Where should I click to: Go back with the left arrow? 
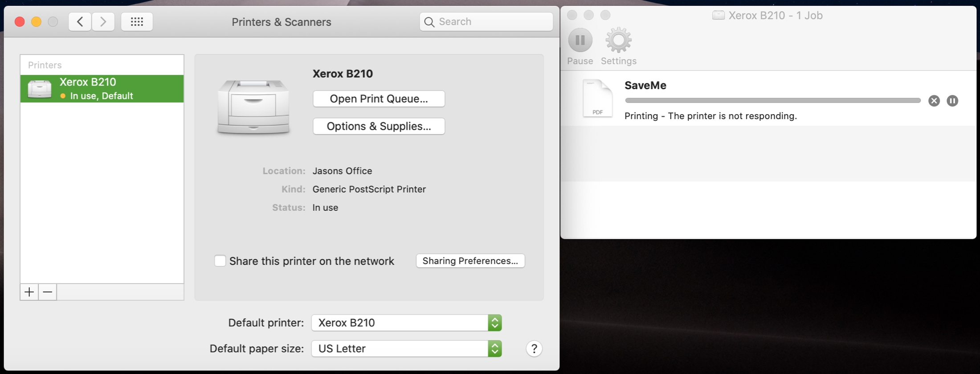[x=80, y=21]
